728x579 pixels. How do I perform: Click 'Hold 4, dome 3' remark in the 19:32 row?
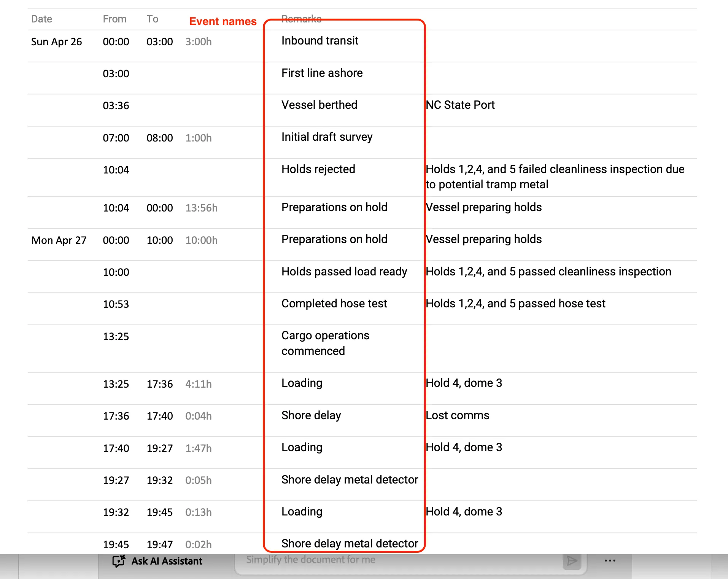(464, 512)
